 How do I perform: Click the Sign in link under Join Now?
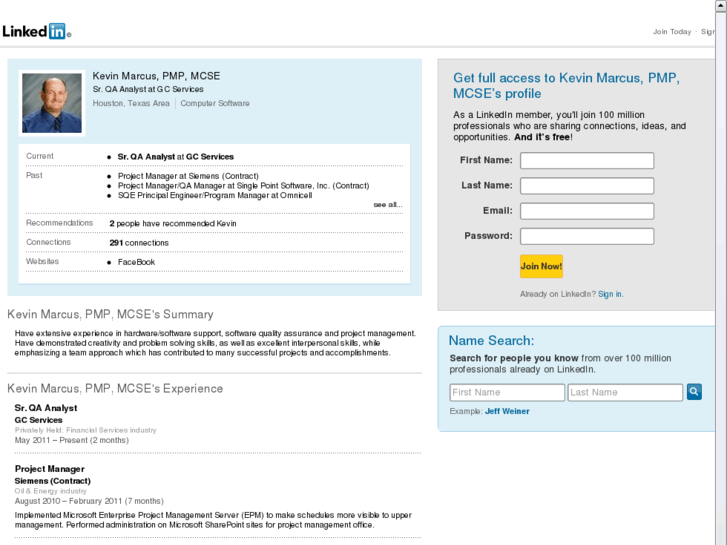(x=610, y=294)
